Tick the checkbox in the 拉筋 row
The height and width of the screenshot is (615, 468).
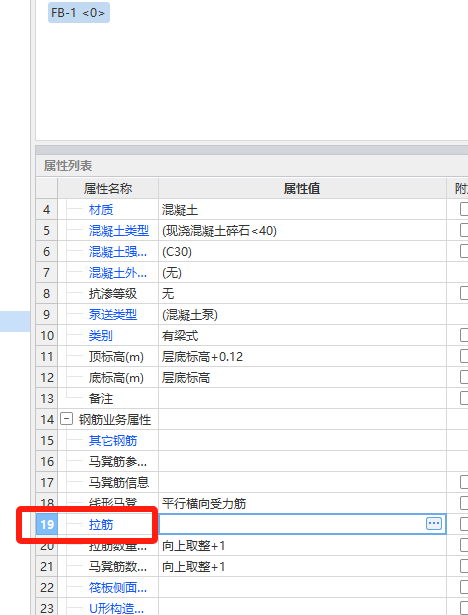coord(464,524)
